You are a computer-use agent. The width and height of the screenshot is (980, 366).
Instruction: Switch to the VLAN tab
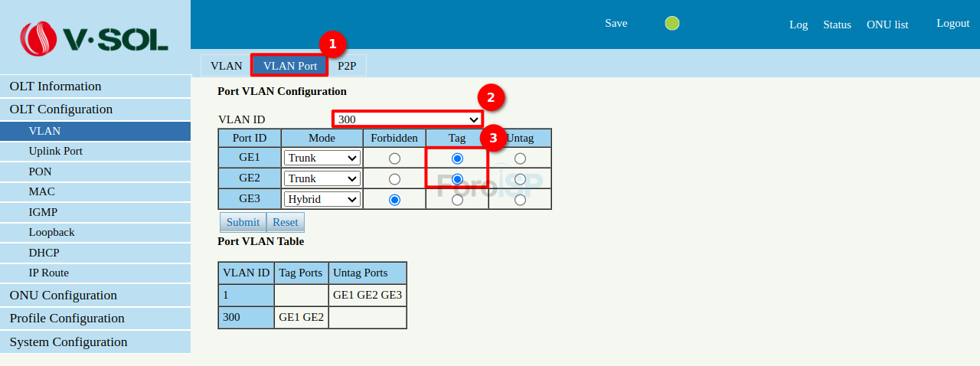[x=226, y=66]
